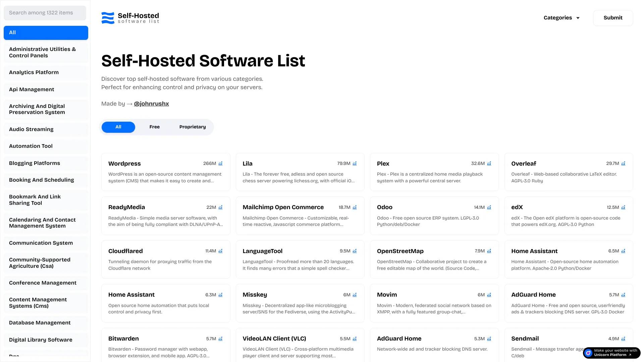644x362 pixels.
Task: Click the share icon on Bitwarden card
Action: point(220,339)
